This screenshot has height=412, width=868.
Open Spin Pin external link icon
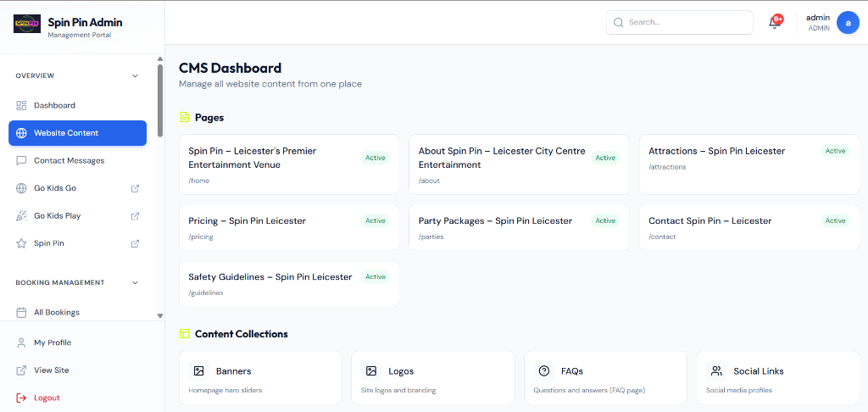[135, 243]
